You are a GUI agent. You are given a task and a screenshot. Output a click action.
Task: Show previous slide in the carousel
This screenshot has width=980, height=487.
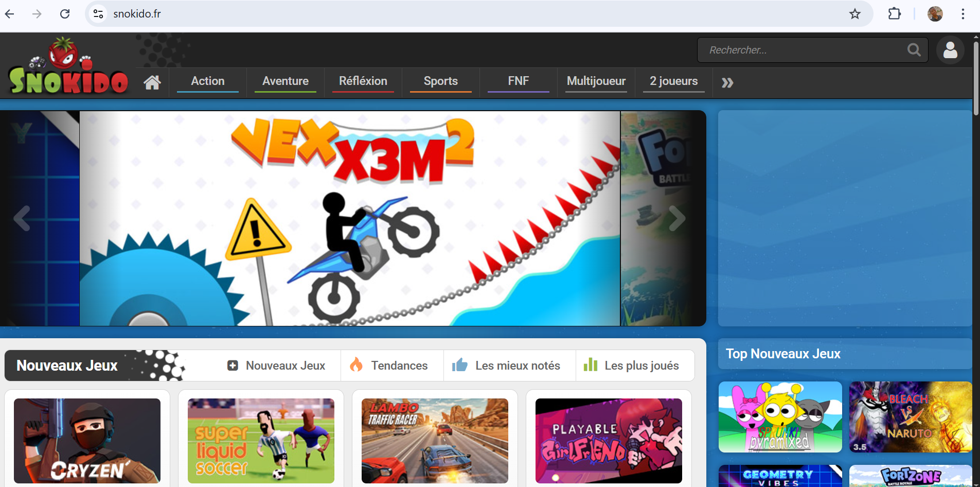click(22, 218)
